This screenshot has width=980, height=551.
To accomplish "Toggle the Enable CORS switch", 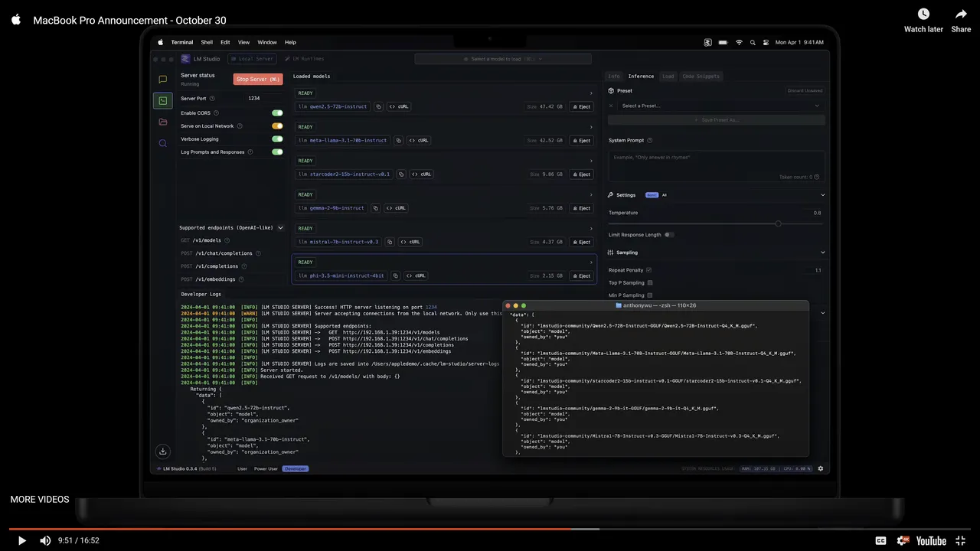I will pos(277,113).
